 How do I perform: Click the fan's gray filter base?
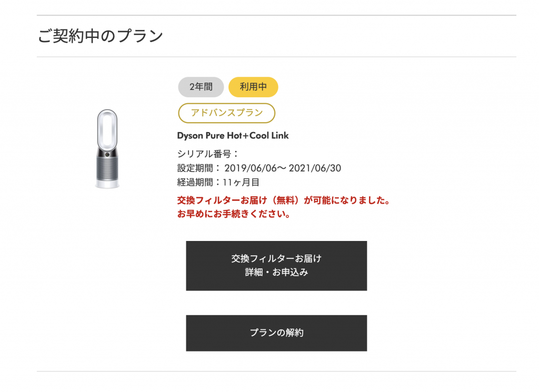(107, 169)
